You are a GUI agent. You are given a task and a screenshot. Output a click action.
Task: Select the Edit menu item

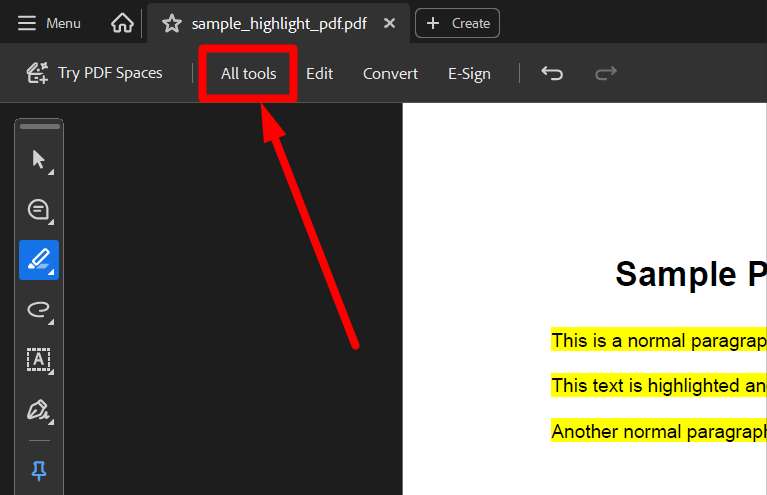tap(319, 73)
